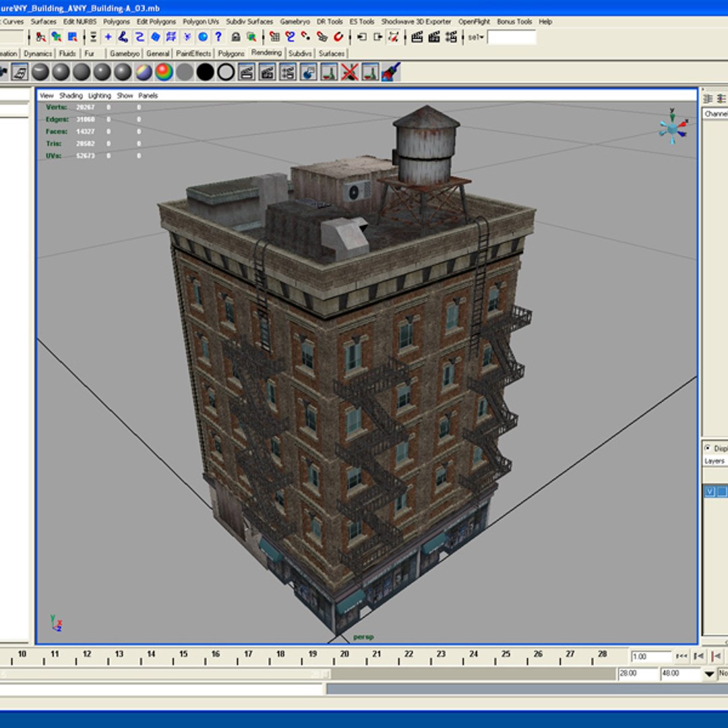728x728 pixels.
Task: Open the viewport View menu
Action: tap(47, 96)
